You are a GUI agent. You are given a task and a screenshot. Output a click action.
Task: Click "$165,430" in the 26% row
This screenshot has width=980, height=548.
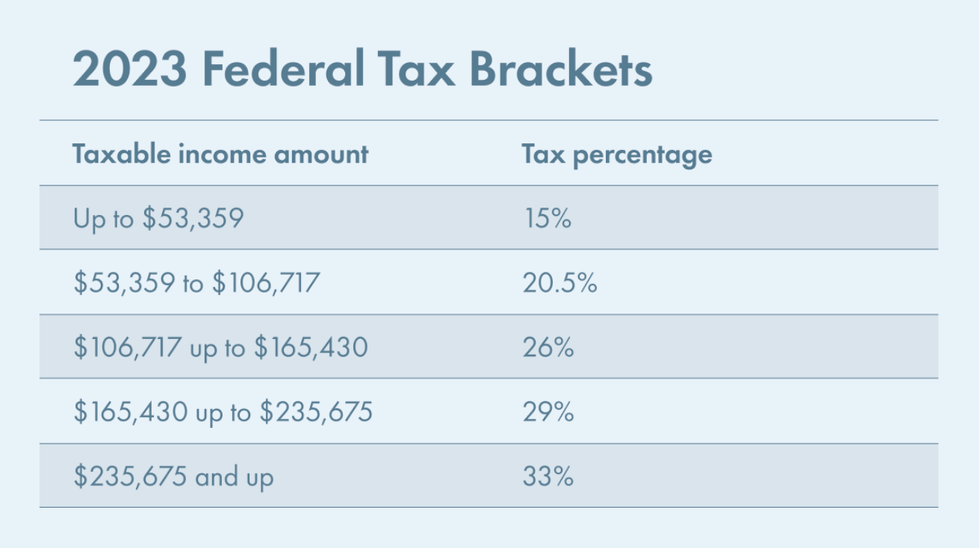pos(311,348)
